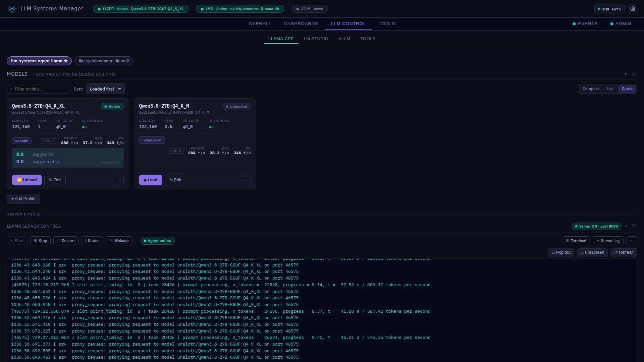The height and width of the screenshot is (362, 644).
Task: Select the VLLM sub-tab
Action: pos(344,39)
